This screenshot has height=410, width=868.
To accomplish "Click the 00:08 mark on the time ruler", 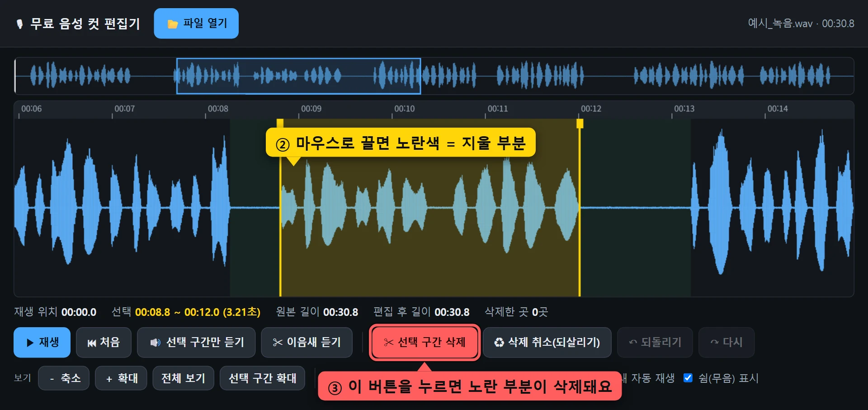I will pos(218,109).
